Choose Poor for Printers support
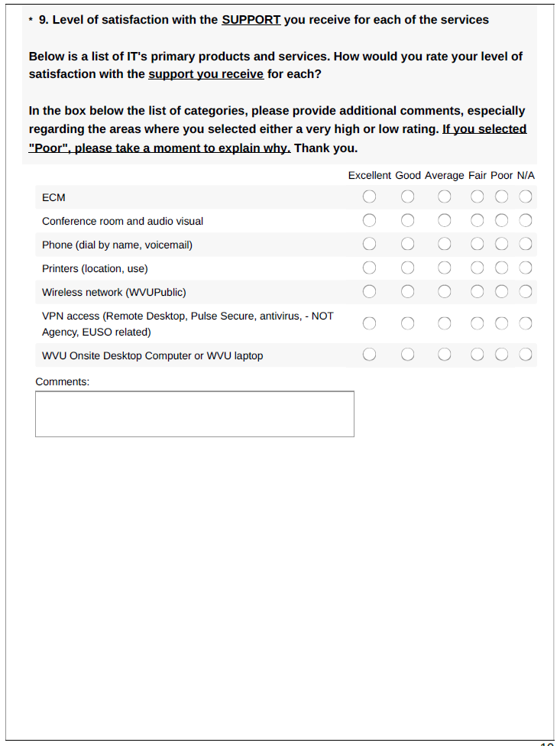Viewport: 560px width, 746px height. pos(502,268)
